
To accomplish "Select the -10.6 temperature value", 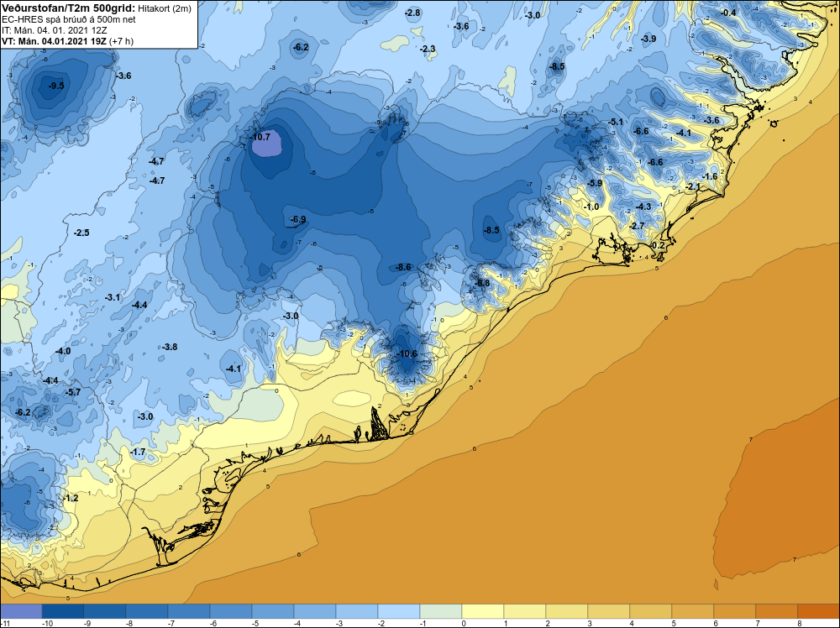I will tap(407, 353).
